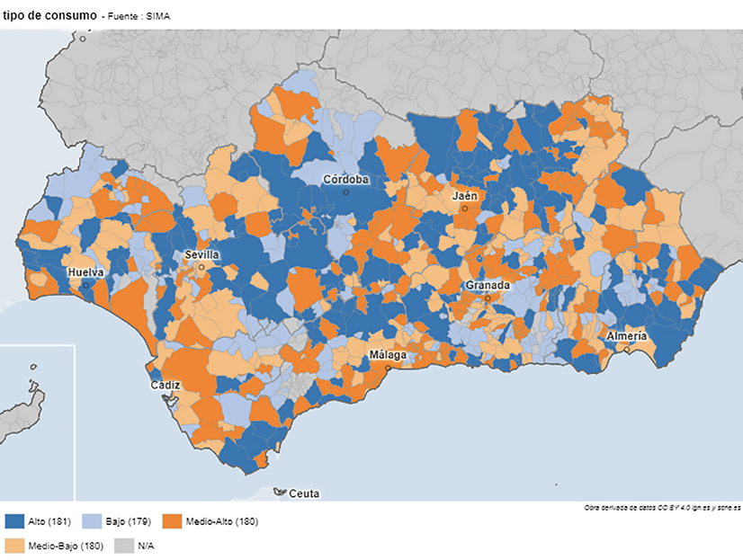Screen dimensions: 743x560
Task: Click the Sevilla city marker circle
Action: pos(201,267)
